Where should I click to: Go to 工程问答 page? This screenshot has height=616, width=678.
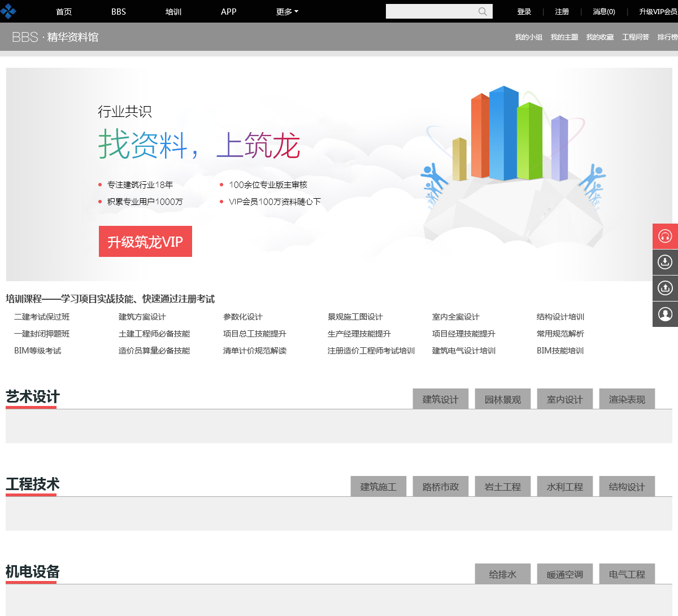coord(636,37)
